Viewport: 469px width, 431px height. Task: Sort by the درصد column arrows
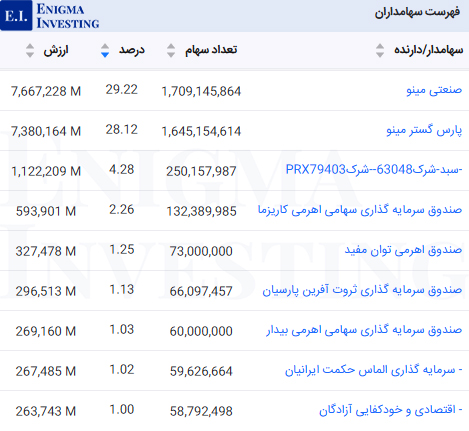(x=105, y=50)
